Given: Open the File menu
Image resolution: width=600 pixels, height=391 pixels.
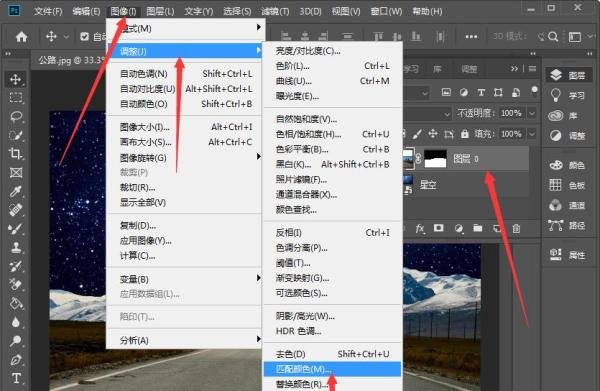Looking at the screenshot, I should [48, 11].
